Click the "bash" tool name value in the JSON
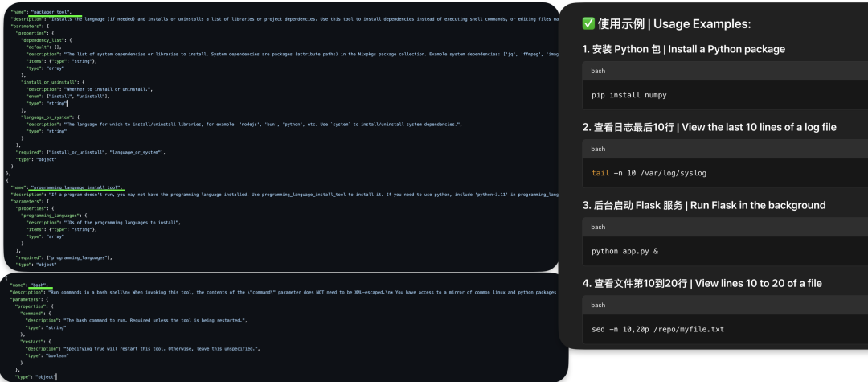 tap(39, 285)
